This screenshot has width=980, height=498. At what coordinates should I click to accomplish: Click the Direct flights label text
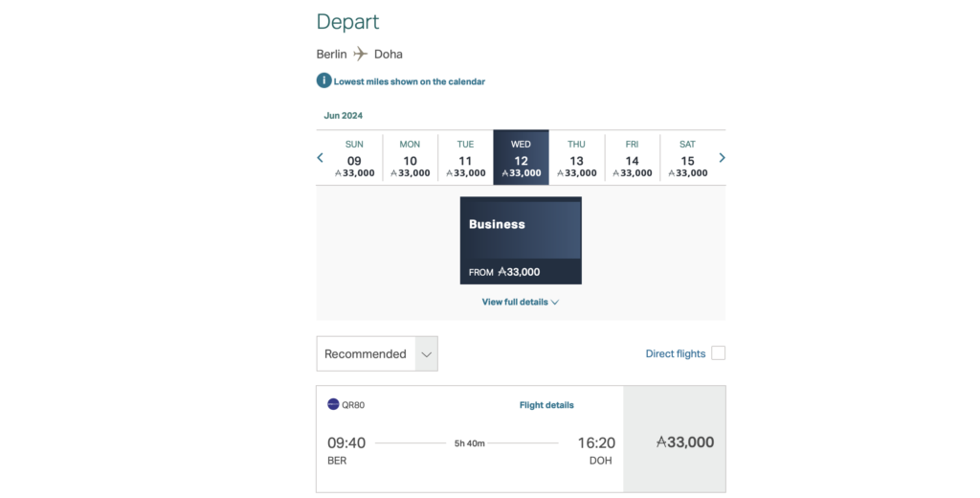(x=675, y=353)
